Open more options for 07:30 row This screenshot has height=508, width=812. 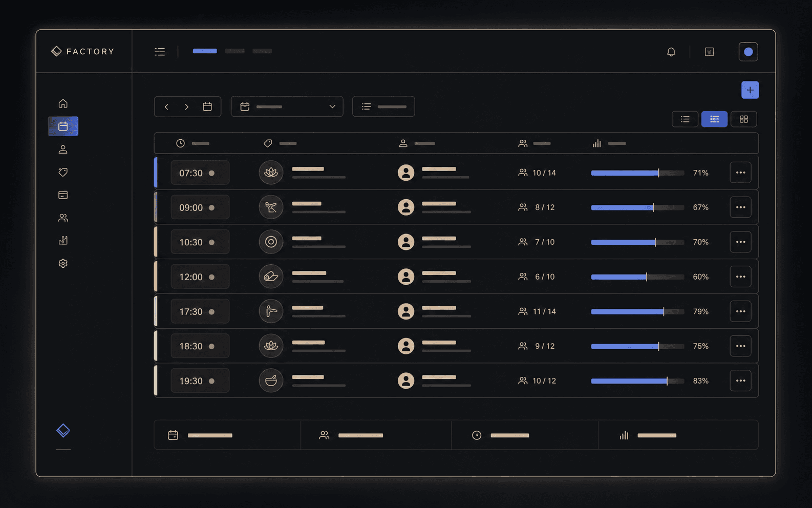[x=740, y=173]
